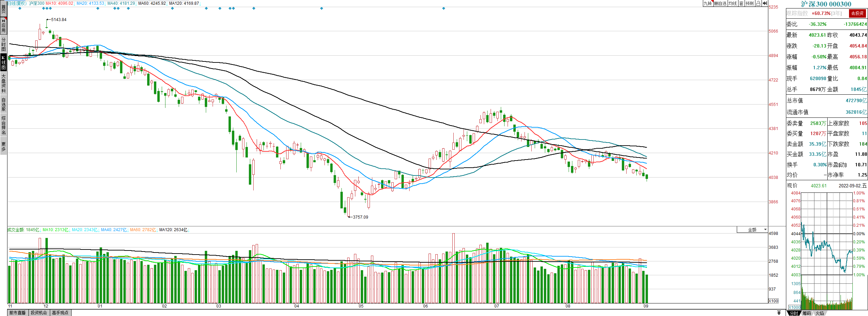Expand the 更多 sidebar menu
The width and height of the screenshot is (868, 316).
pyautogui.click(x=3, y=147)
